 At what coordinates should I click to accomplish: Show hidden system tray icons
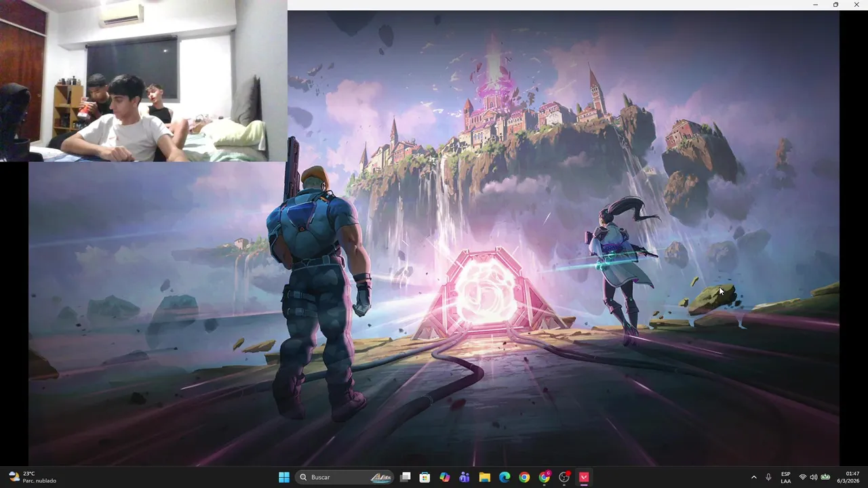point(753,477)
